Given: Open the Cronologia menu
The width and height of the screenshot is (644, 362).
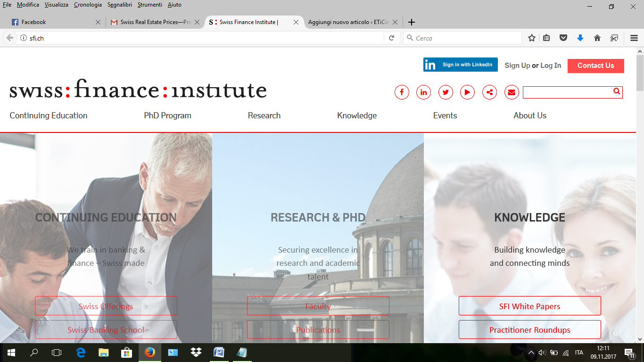Looking at the screenshot, I should (x=88, y=5).
